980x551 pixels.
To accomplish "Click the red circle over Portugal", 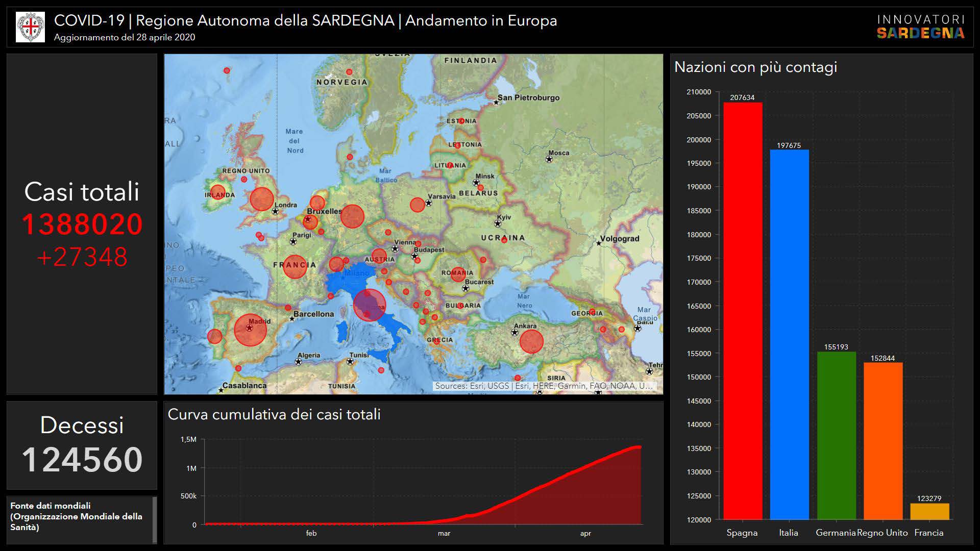I will (x=215, y=336).
